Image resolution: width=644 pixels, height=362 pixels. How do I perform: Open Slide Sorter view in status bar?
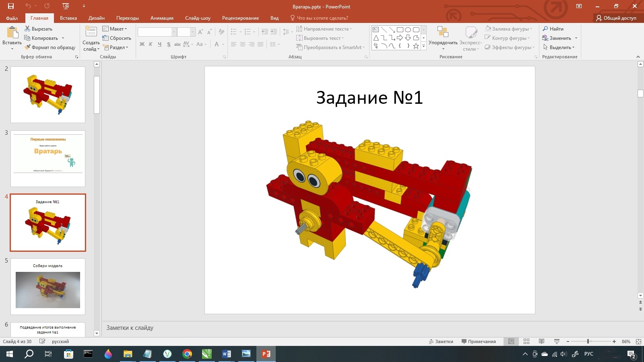click(526, 341)
